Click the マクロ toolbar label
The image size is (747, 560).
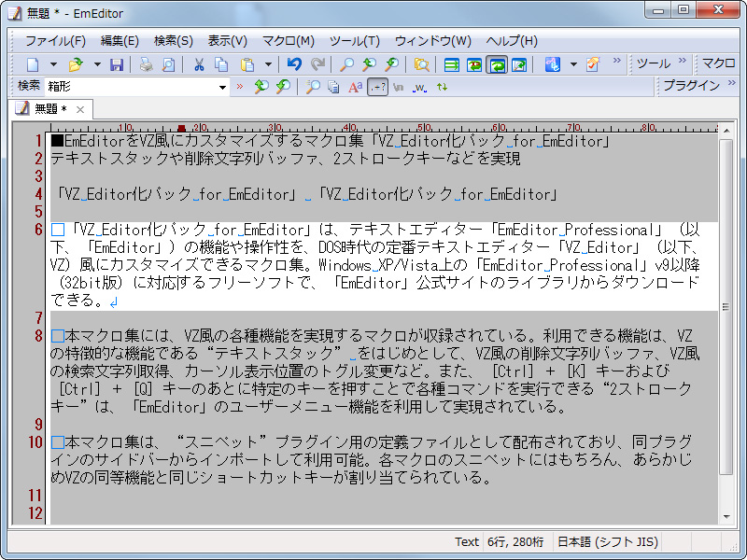[x=718, y=63]
